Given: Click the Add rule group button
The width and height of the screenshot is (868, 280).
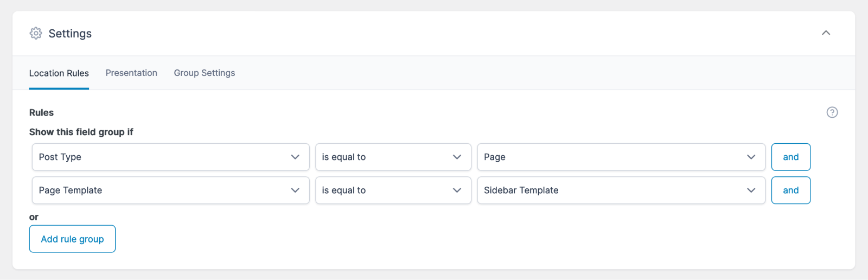Looking at the screenshot, I should [72, 239].
